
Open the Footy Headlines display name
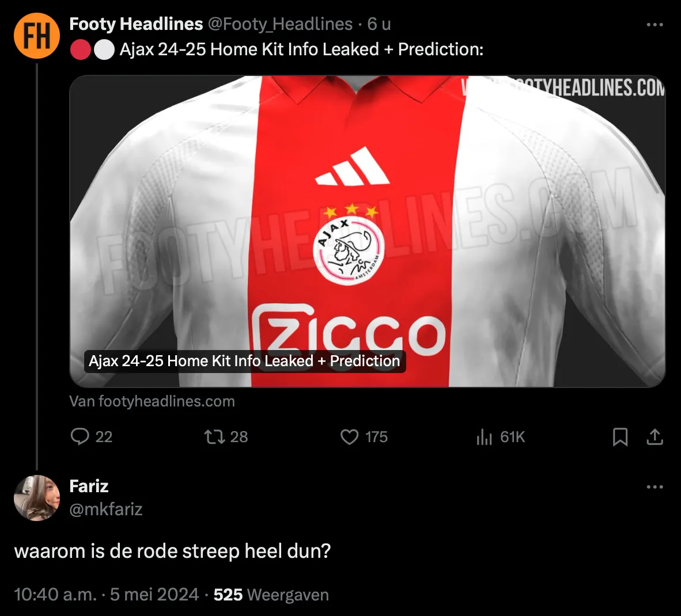point(136,24)
